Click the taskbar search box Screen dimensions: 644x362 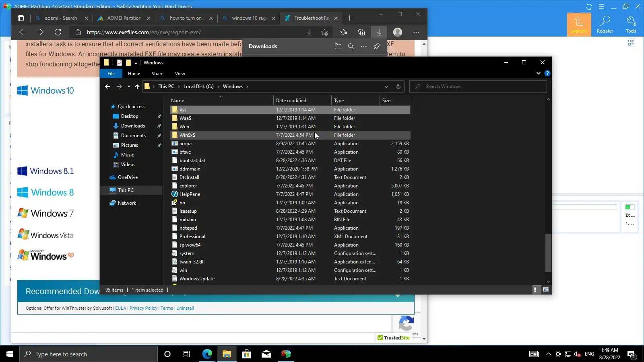[89, 354]
